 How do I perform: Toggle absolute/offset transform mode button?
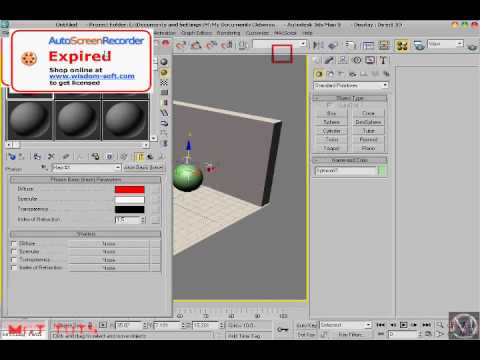tap(103, 325)
